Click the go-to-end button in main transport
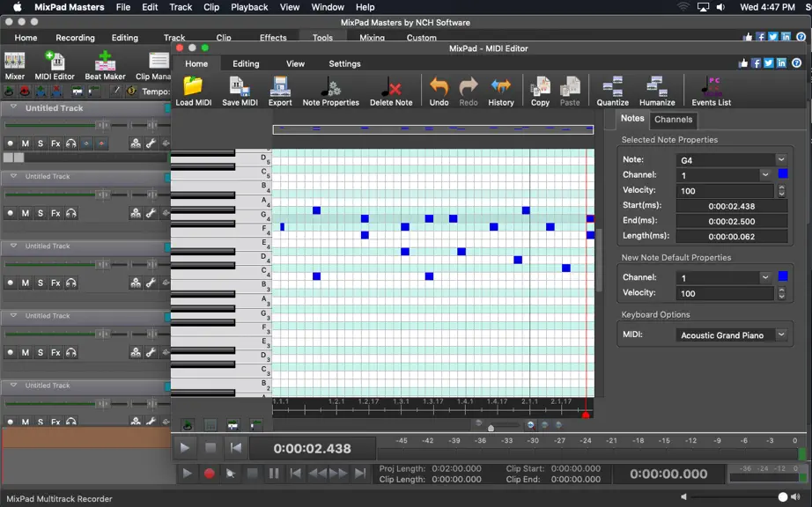This screenshot has height=507, width=812. [360, 474]
